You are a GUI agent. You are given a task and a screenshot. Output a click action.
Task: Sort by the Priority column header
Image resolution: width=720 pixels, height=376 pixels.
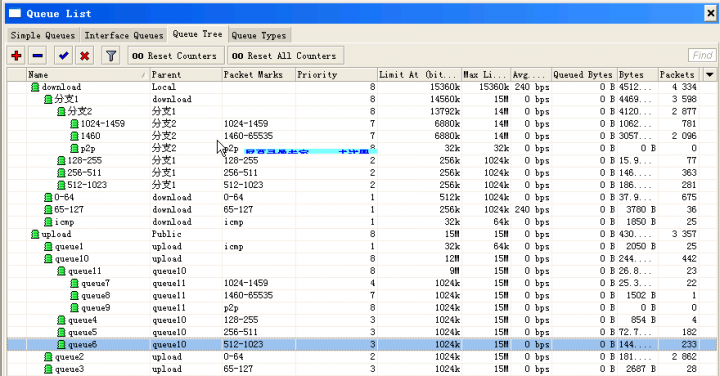click(x=336, y=74)
